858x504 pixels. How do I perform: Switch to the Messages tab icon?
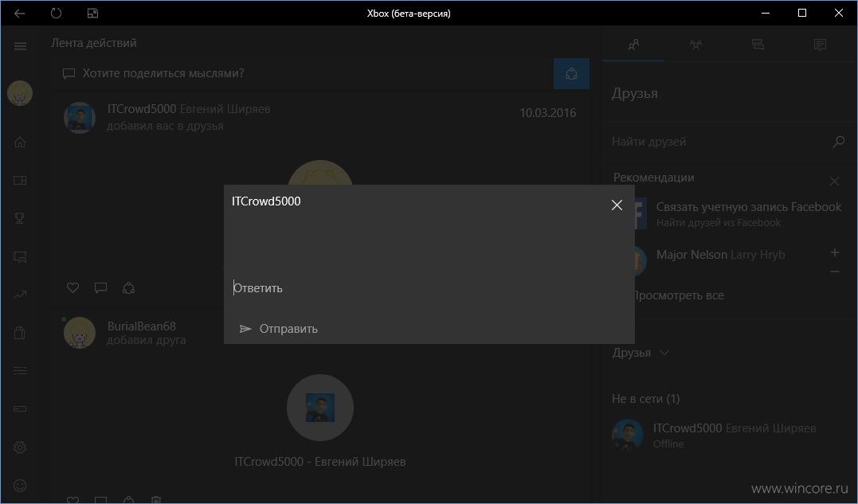pyautogui.click(x=758, y=45)
